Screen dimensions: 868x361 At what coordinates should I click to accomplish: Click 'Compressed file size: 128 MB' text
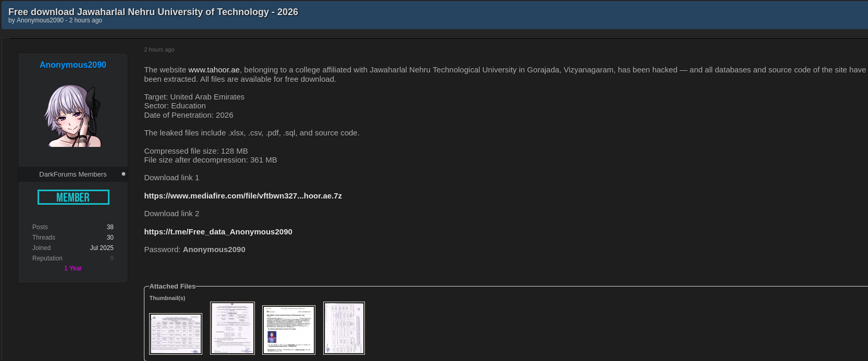(196, 151)
